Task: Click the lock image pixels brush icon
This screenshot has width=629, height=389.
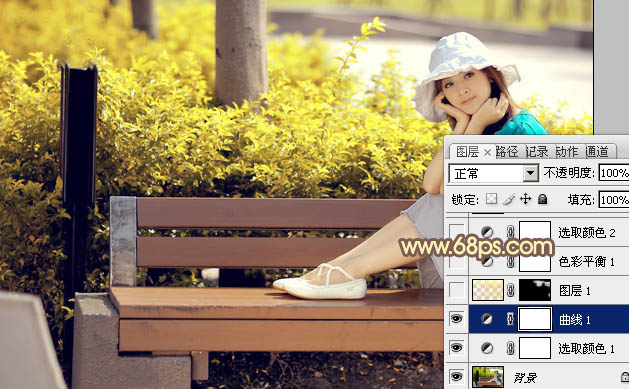Action: 509,199
